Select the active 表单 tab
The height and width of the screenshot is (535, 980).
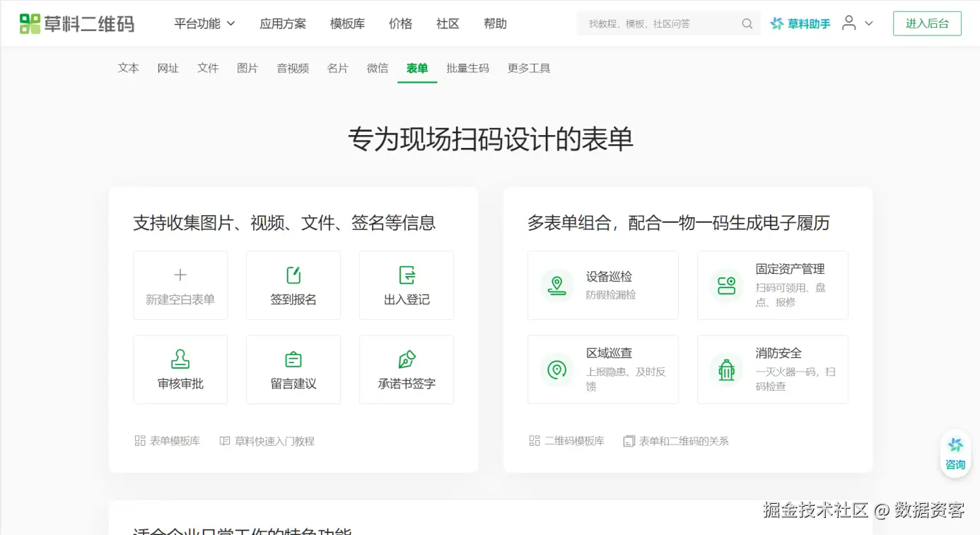417,68
